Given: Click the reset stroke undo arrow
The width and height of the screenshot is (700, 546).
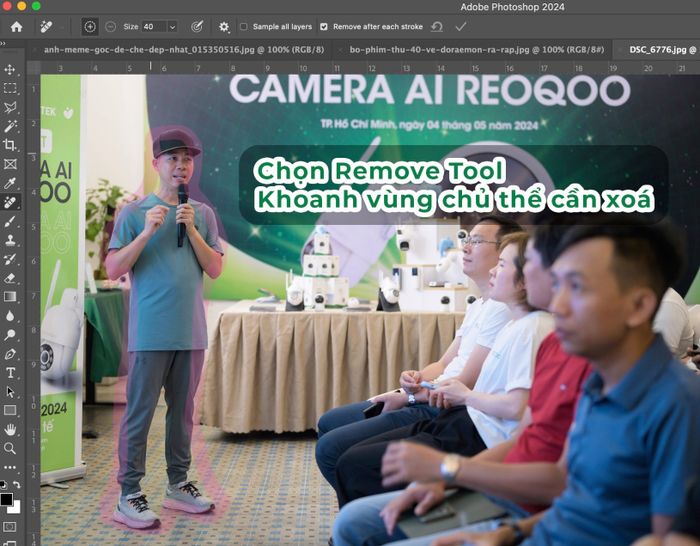Looking at the screenshot, I should tap(437, 27).
